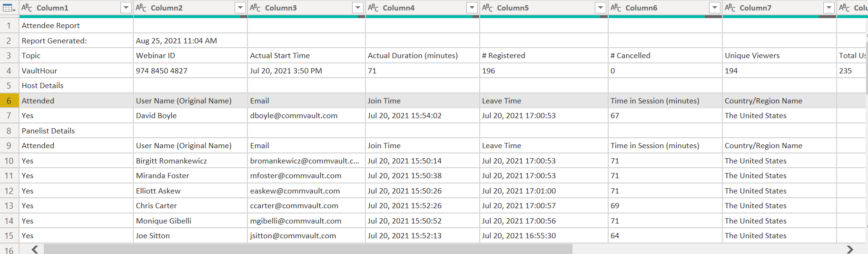This screenshot has height=254, width=868.
Task: Click the 'Monique Gibelli' name cell
Action: click(190, 221)
